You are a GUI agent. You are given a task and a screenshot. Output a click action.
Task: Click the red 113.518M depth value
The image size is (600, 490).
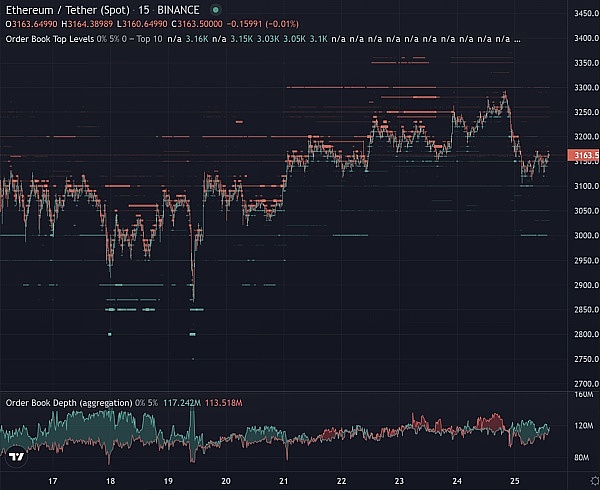click(225, 403)
